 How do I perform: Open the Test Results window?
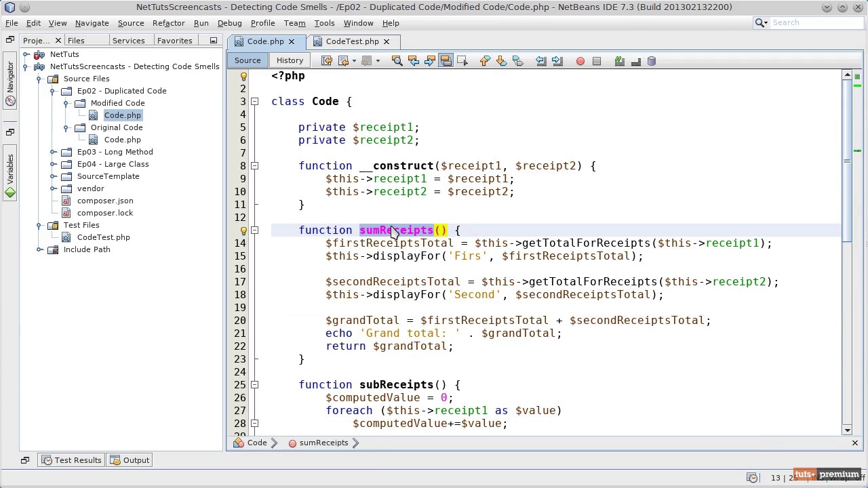point(72,460)
